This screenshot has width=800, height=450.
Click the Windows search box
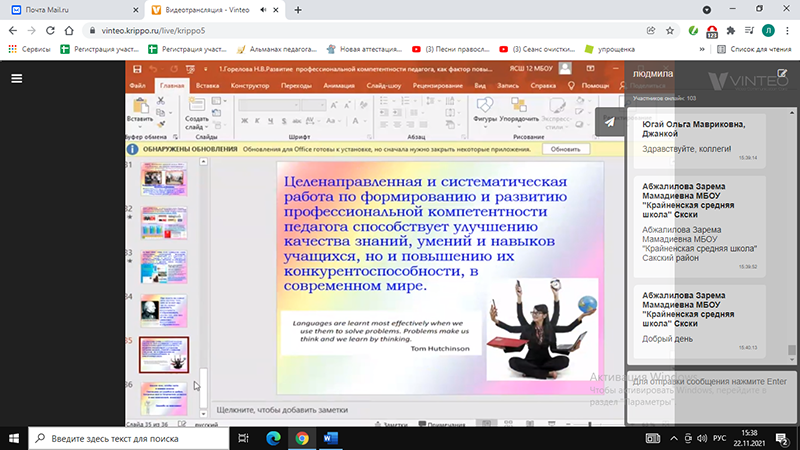129,438
